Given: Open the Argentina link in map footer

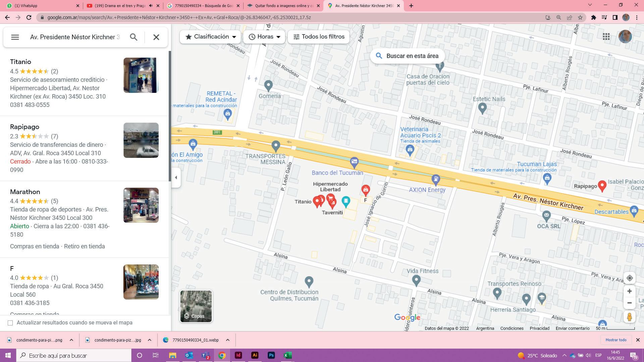Looking at the screenshot, I should pyautogui.click(x=485, y=328).
